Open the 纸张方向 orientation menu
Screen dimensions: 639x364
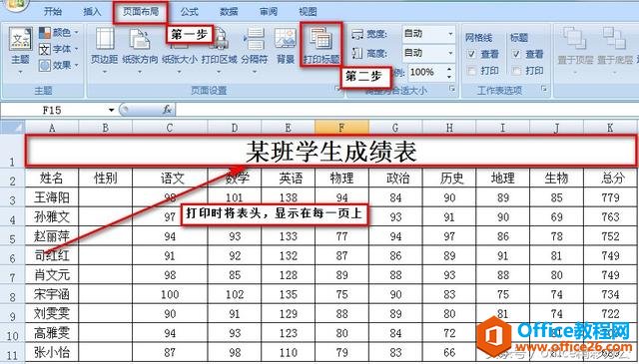tap(140, 50)
